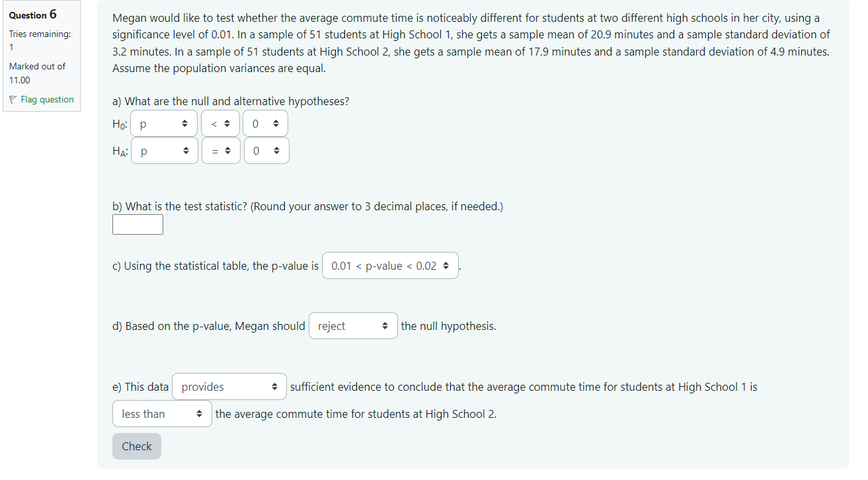Open the reject null hypothesis dropdown
The width and height of the screenshot is (868, 480).
coord(353,326)
